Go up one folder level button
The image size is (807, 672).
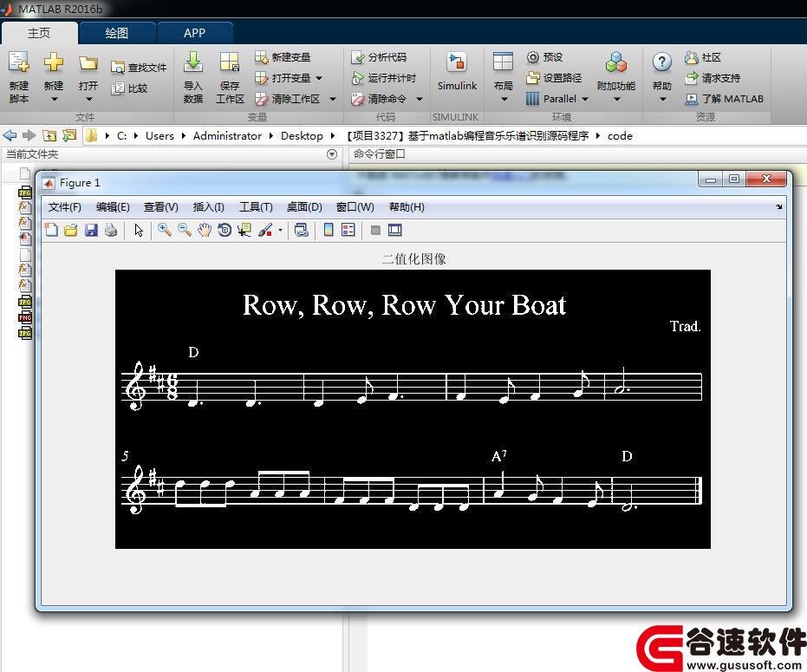(x=49, y=135)
